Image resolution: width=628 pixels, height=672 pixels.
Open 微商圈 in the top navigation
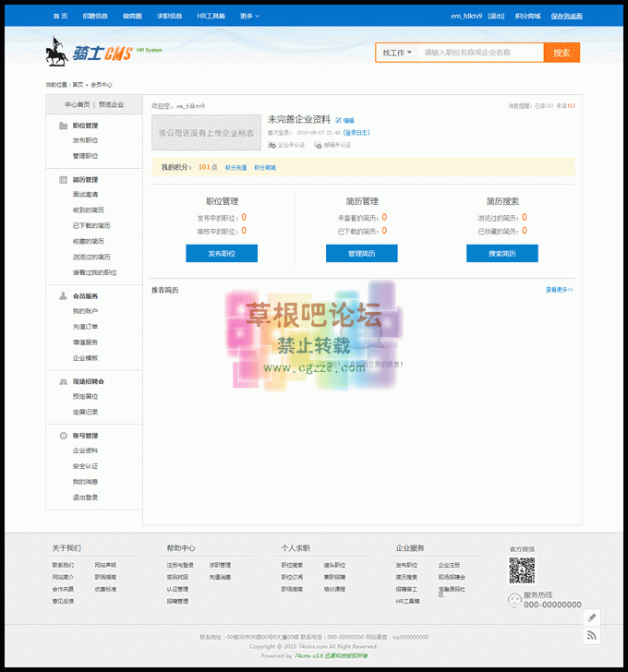pyautogui.click(x=132, y=16)
